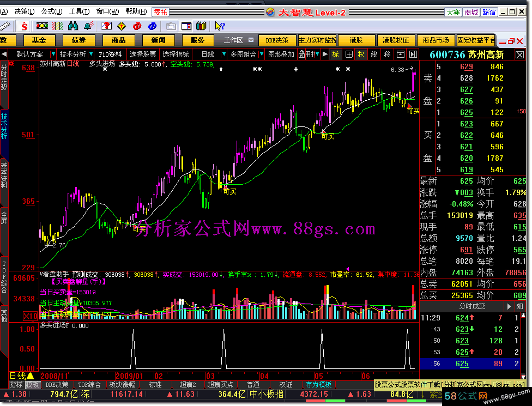Click the play arrow in chart toolbar
The height and width of the screenshot is (406, 532).
coord(325,54)
